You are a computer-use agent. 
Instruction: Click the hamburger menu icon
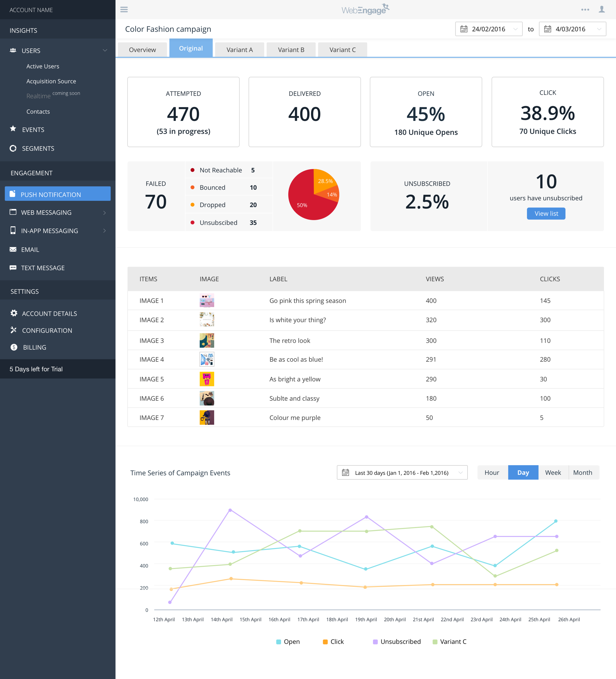(x=124, y=9)
